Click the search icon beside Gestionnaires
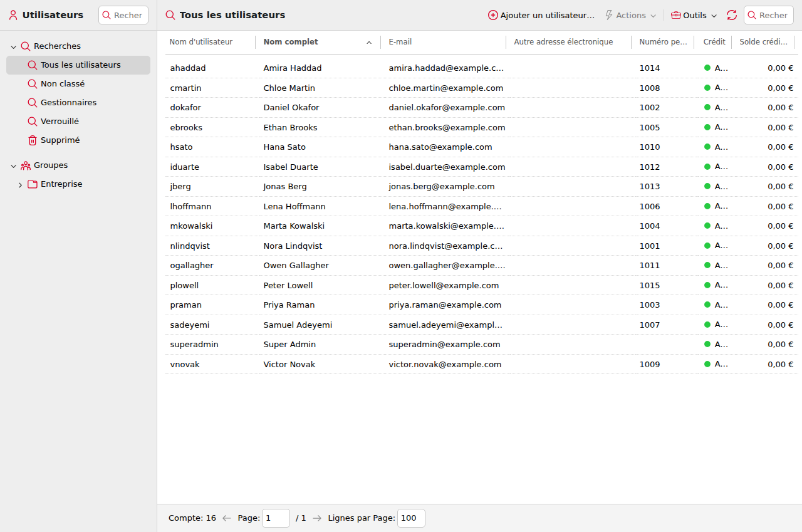The image size is (802, 532). [33, 102]
